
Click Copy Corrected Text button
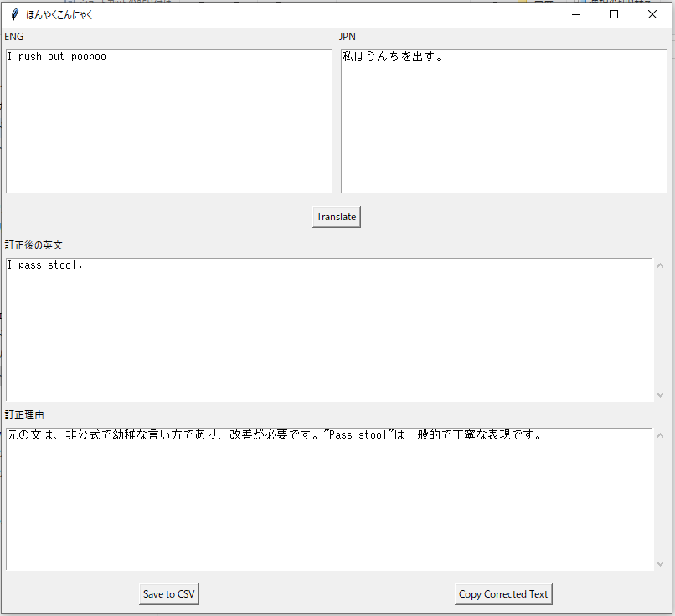503,594
